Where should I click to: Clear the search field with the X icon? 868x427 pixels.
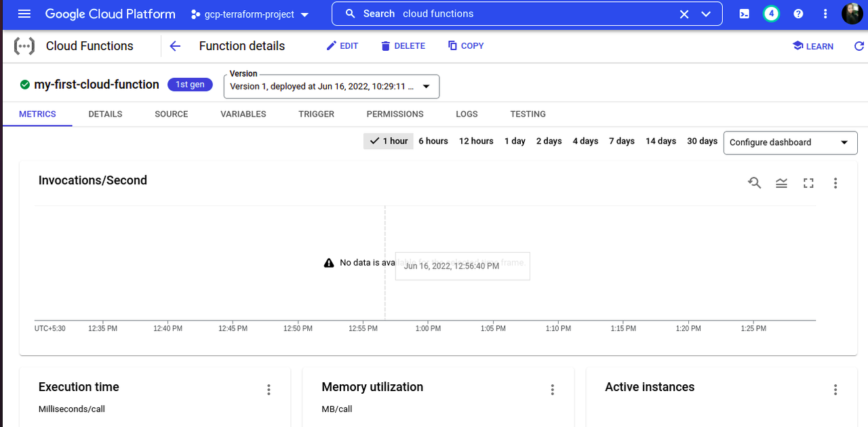tap(684, 14)
